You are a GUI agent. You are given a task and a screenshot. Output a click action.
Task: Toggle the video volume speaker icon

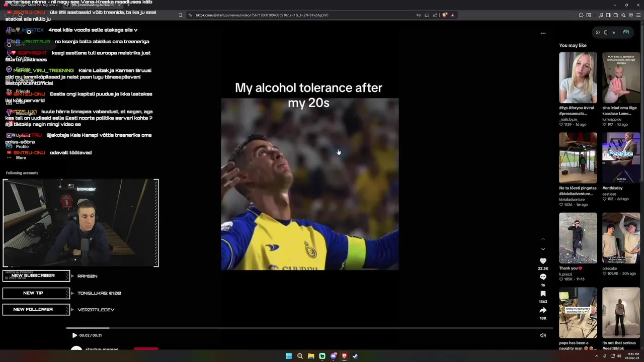coord(543,335)
